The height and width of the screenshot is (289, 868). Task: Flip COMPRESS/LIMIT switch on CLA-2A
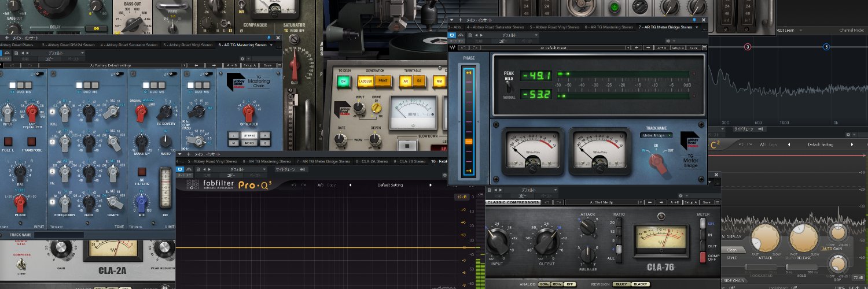[x=21, y=265]
